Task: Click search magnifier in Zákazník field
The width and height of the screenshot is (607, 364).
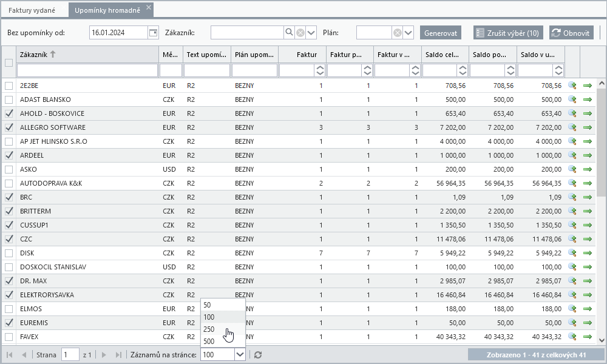Action: pyautogui.click(x=289, y=33)
